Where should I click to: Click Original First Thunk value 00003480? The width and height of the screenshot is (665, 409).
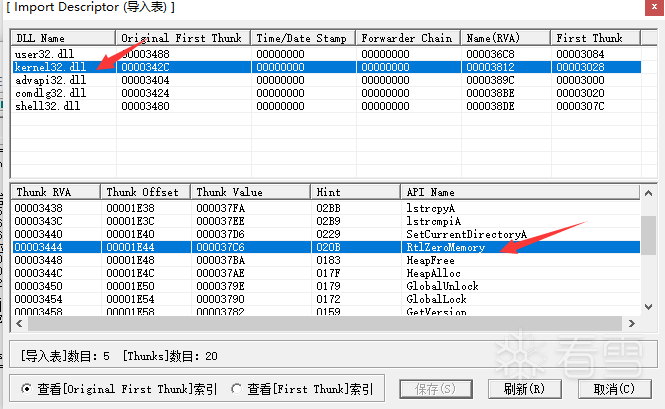pyautogui.click(x=145, y=106)
